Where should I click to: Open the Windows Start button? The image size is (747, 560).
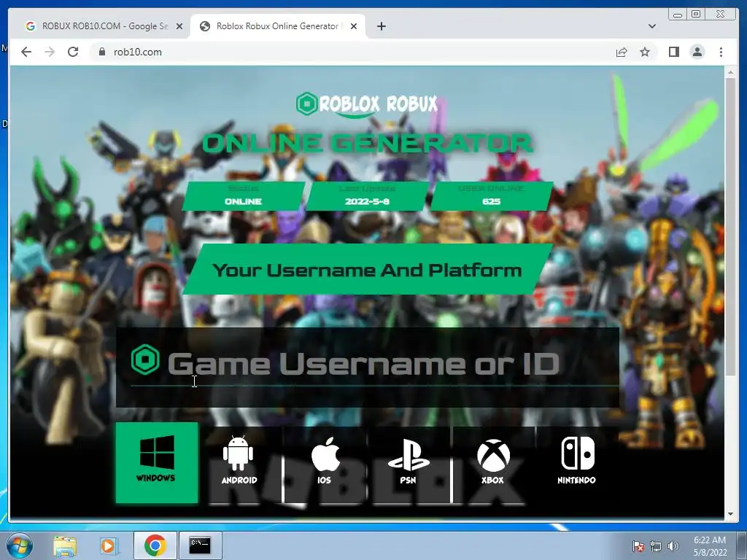[x=19, y=545]
